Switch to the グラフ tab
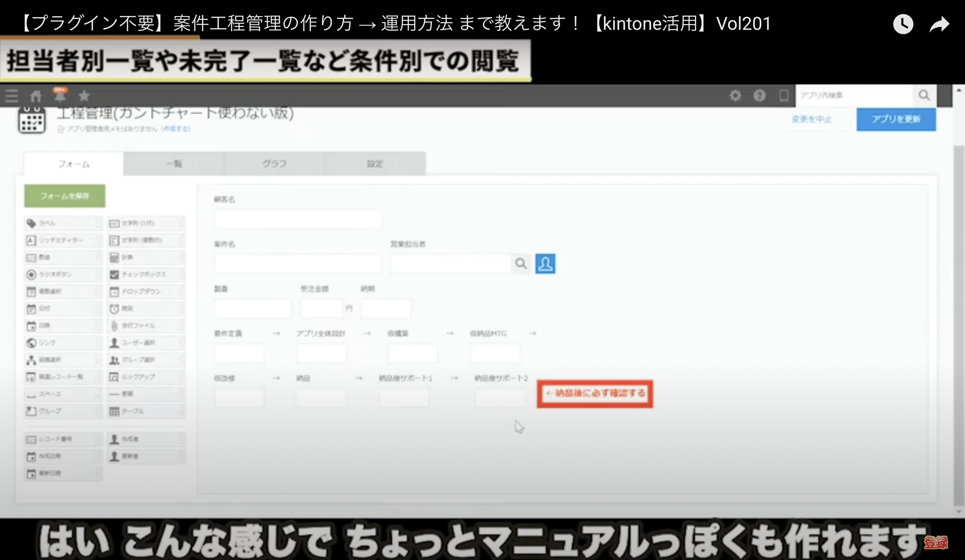 [x=274, y=164]
